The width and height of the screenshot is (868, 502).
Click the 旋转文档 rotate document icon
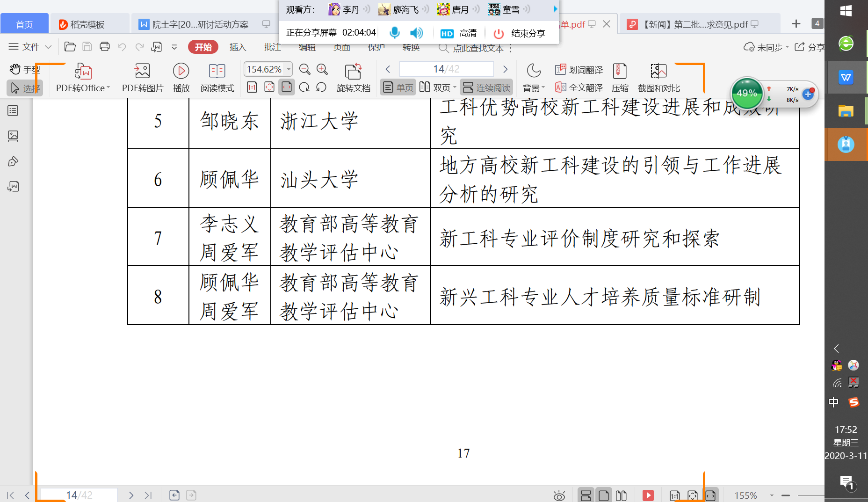353,72
